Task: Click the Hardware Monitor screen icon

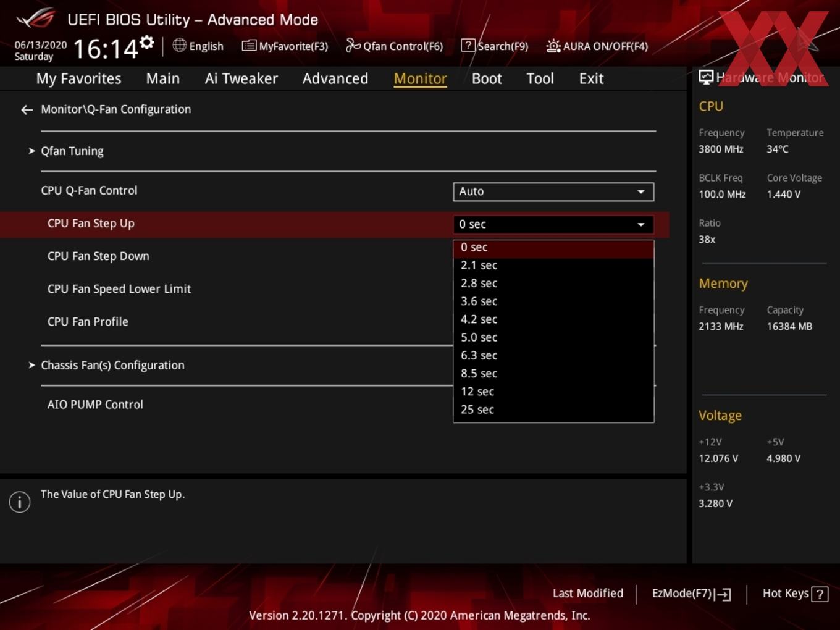Action: point(706,77)
